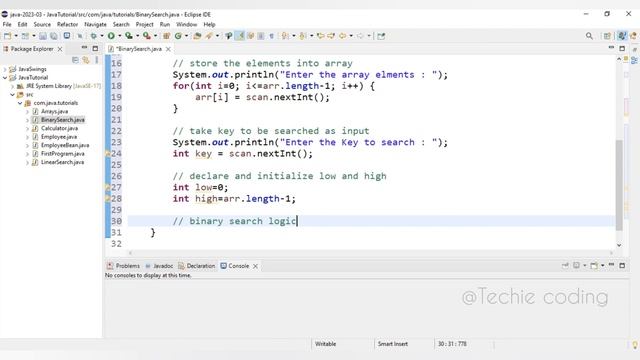Select Arrays.java in Package Explorer
This screenshot has height=360, width=640.
coord(54,111)
